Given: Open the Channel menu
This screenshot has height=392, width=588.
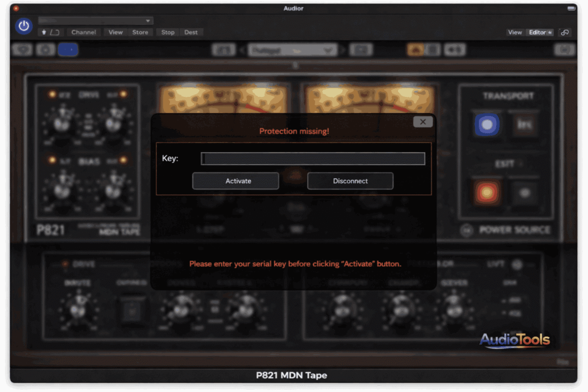Looking at the screenshot, I should coord(84,33).
